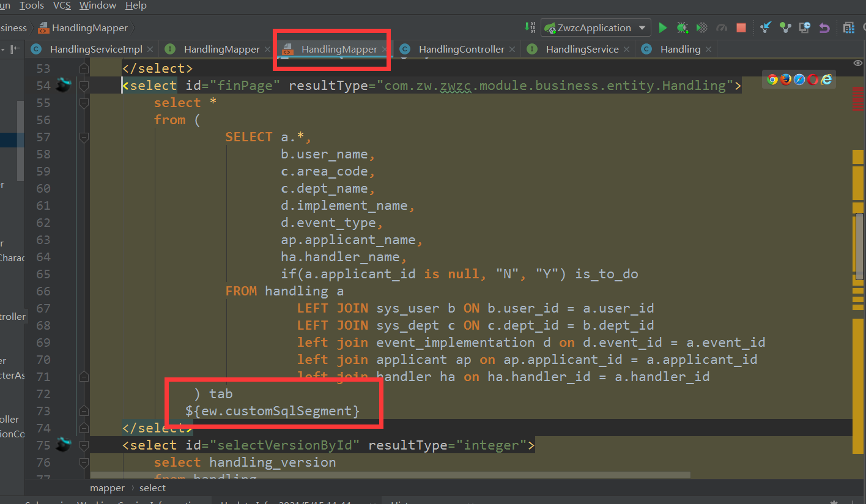Open preview in Safari browser icon
866x504 pixels.
click(799, 79)
